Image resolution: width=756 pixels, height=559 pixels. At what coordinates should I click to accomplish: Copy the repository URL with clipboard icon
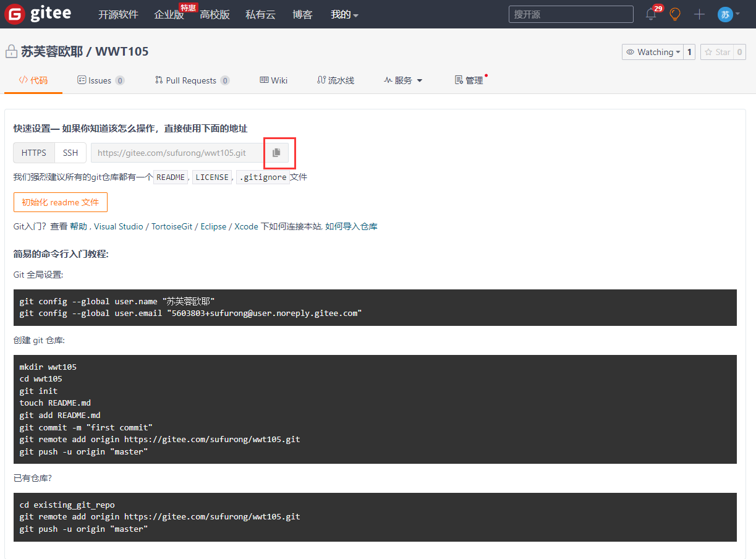pos(276,153)
